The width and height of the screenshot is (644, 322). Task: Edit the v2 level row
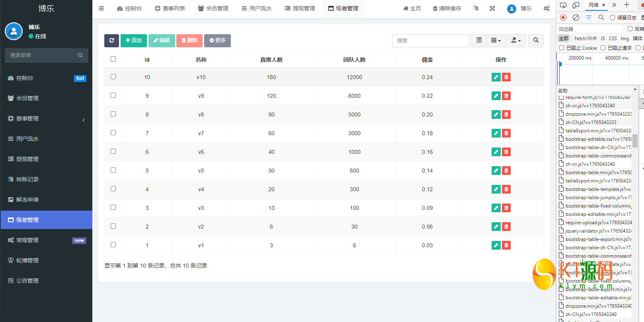[496, 227]
